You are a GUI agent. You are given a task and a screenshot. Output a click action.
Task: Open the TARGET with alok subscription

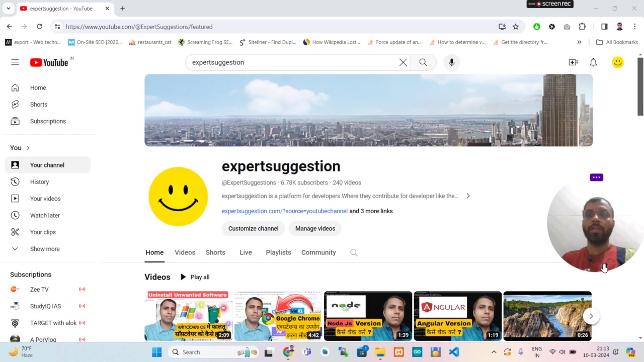(x=48, y=323)
